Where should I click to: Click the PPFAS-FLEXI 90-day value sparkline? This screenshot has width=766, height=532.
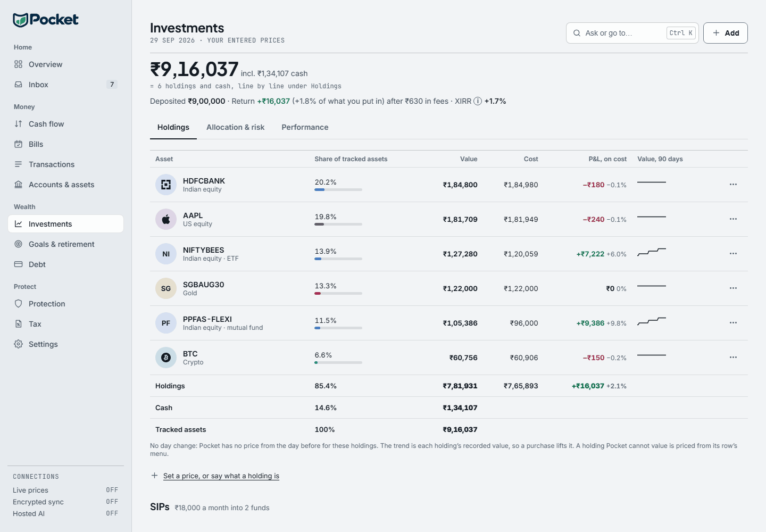[652, 321]
